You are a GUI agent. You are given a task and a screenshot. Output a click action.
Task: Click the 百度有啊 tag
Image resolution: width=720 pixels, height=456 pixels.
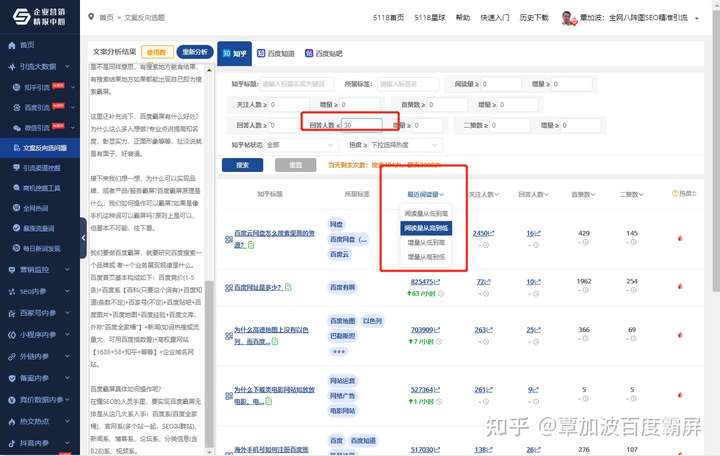[x=343, y=287]
